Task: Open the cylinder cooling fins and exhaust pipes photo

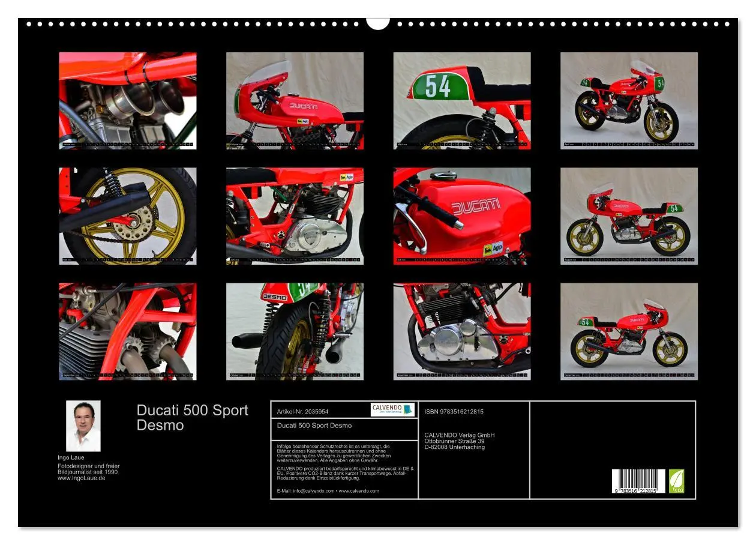Action: 128,331
